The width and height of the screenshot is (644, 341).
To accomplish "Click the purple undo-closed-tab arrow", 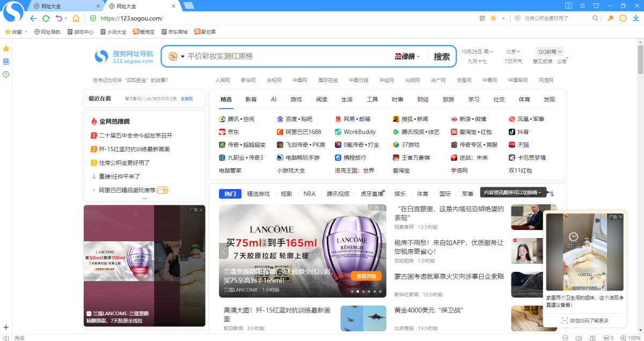I will 58,18.
